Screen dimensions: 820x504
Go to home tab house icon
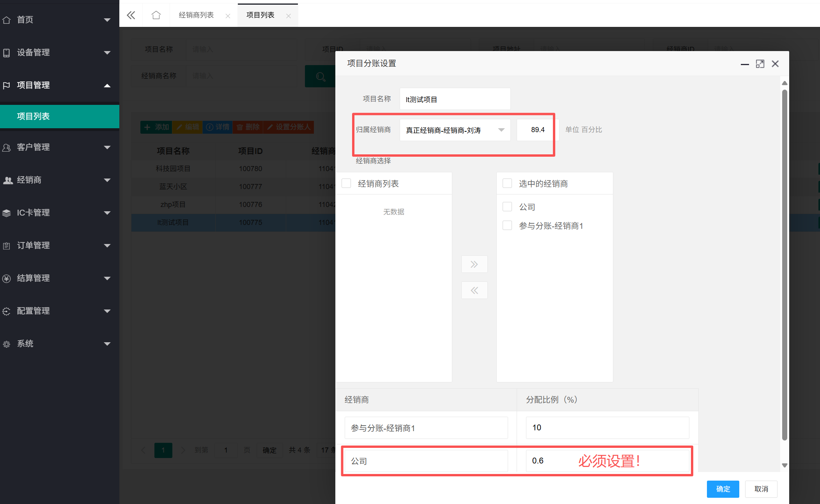click(x=156, y=15)
